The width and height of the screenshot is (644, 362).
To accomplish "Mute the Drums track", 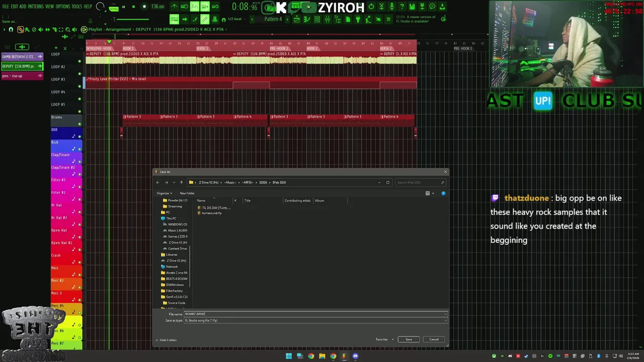I will (x=79, y=124).
